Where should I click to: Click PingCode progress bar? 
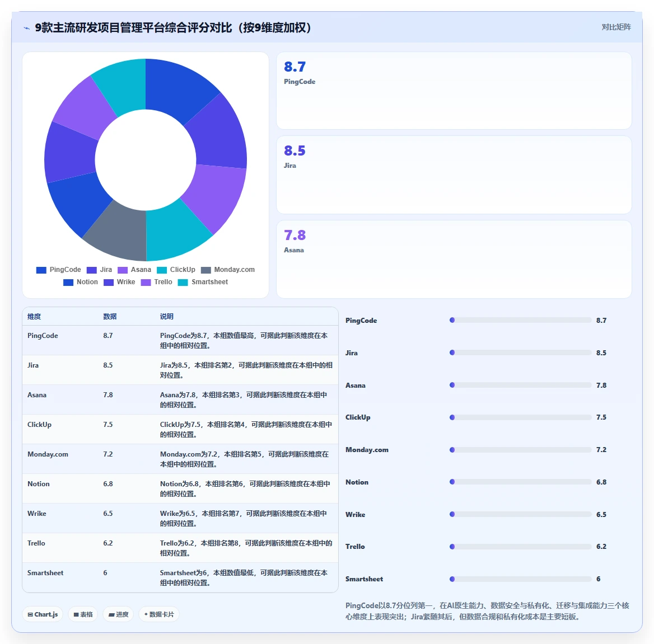coord(521,320)
